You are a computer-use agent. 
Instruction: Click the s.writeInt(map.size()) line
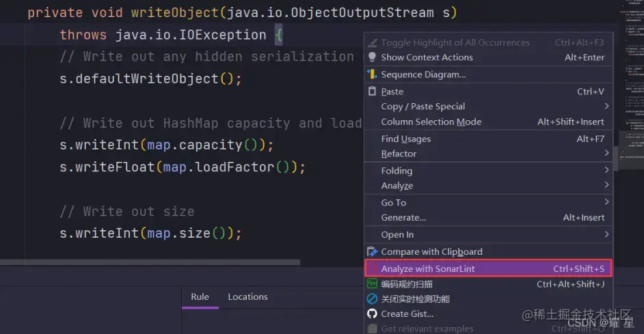tap(150, 234)
